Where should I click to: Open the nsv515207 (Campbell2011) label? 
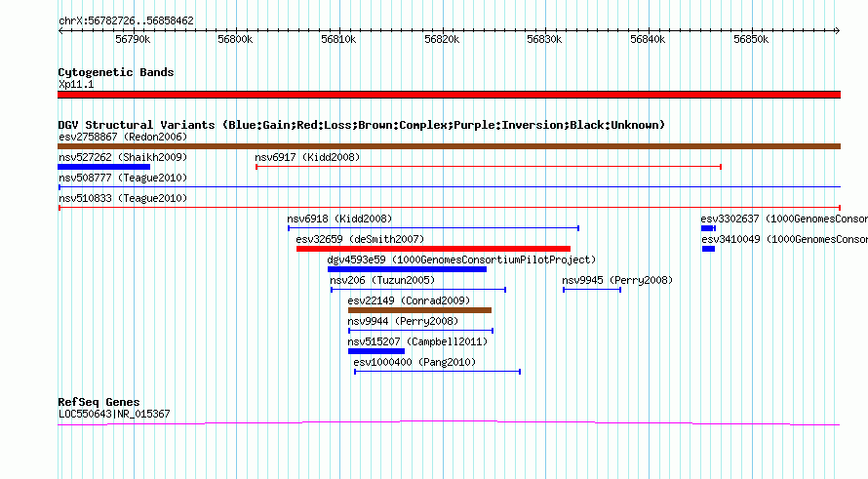point(417,341)
